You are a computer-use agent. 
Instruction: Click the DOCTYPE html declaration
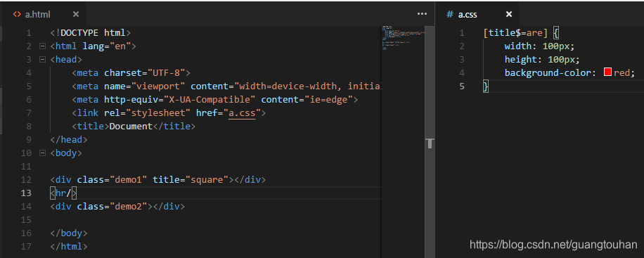tap(91, 33)
